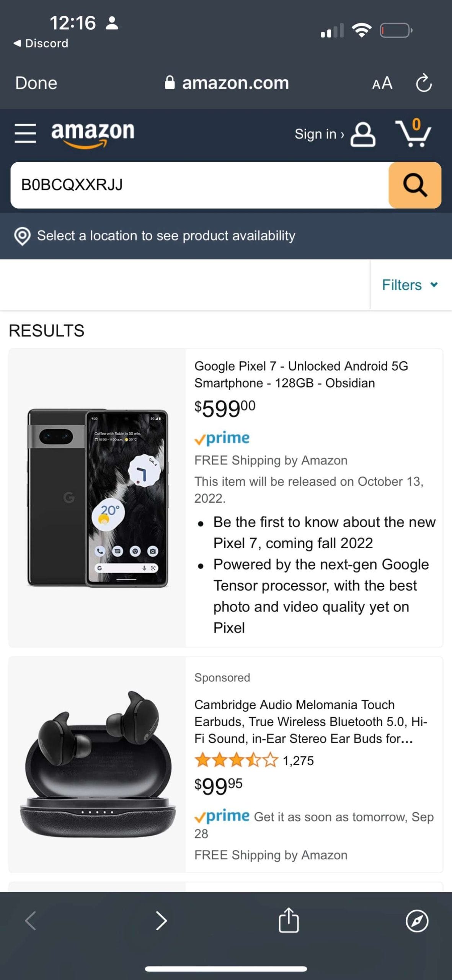Tap the share icon in bottom bar
The width and height of the screenshot is (452, 980).
pyautogui.click(x=288, y=920)
